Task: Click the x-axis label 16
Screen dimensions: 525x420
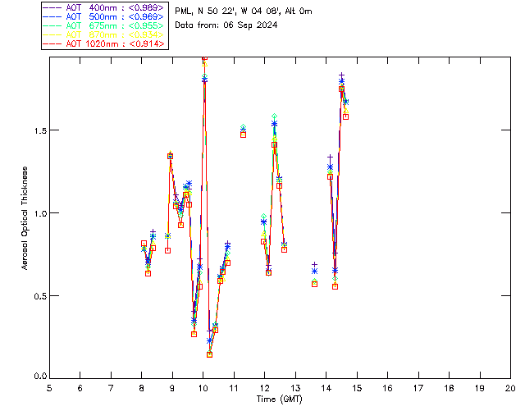Action: pos(388,388)
